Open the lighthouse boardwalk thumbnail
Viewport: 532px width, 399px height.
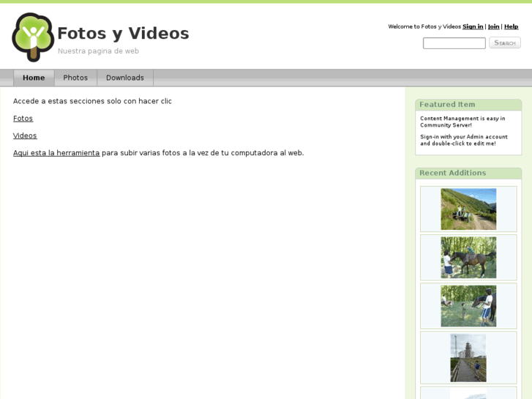point(468,358)
